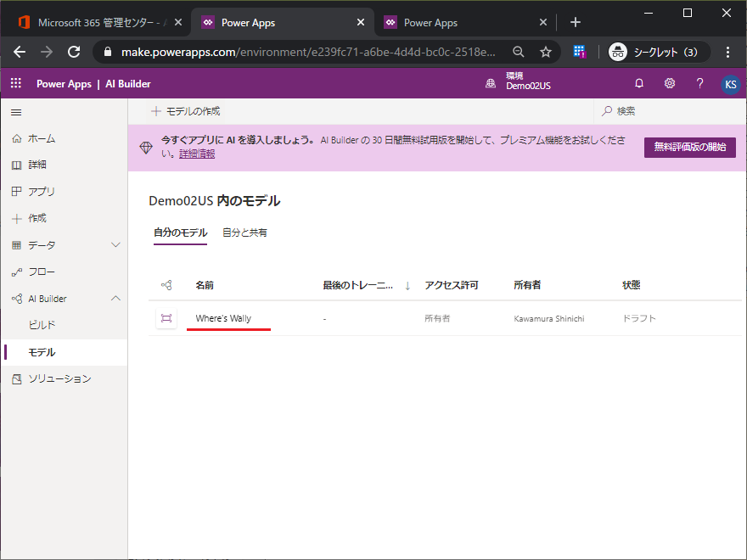Sort by 状態 column
The image size is (747, 560).
[632, 285]
